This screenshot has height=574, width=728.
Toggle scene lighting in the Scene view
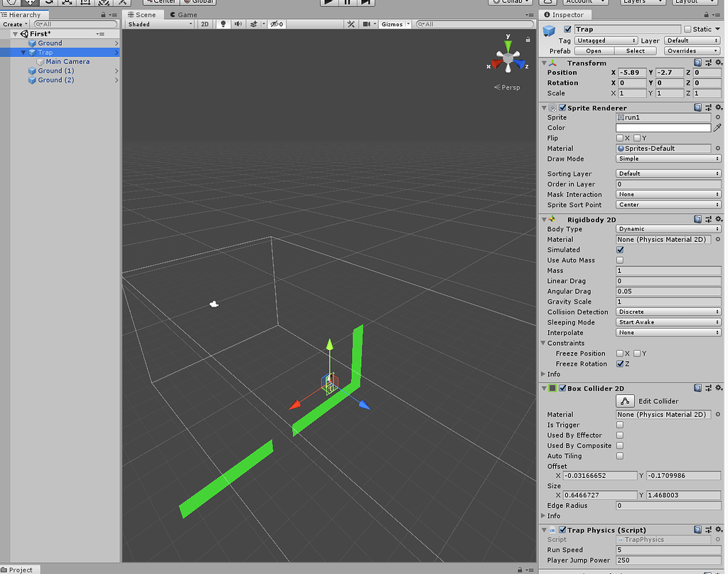click(x=223, y=23)
